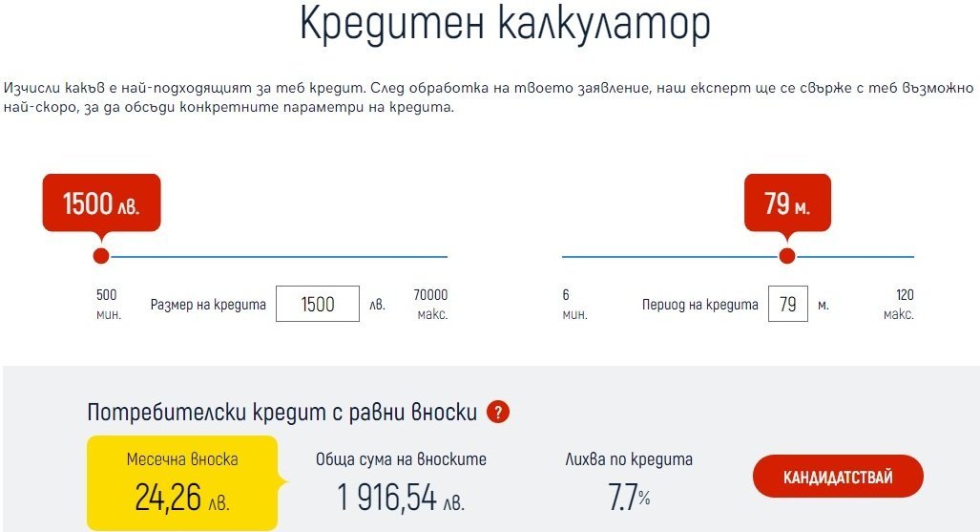
Task: Click the Потребителски кредит с равни вноски title
Action: [x=281, y=412]
